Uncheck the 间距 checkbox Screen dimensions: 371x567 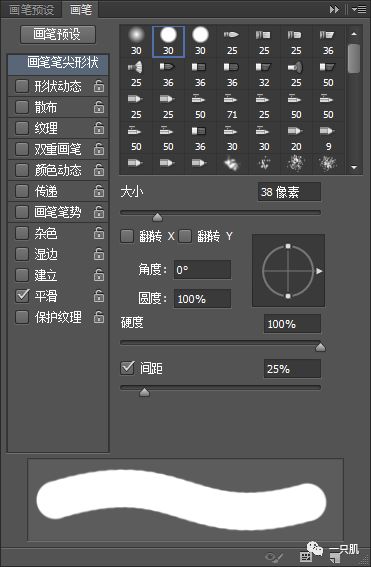click(127, 368)
